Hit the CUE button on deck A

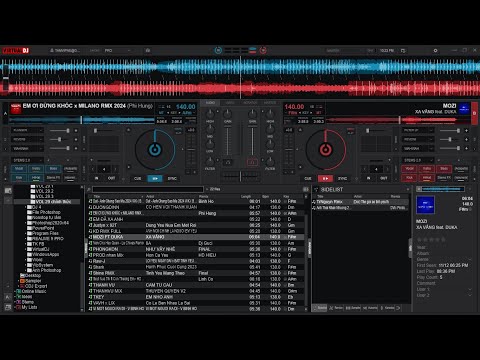click(137, 178)
